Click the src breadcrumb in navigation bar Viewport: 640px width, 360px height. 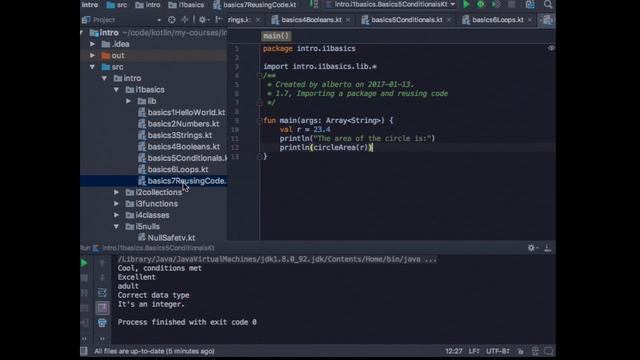click(x=117, y=5)
